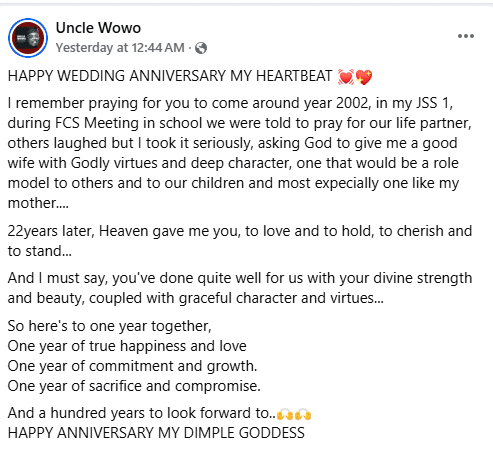This screenshot has height=454, width=493.
Task: Click the word 'mother....' in the post
Action: tap(38, 203)
